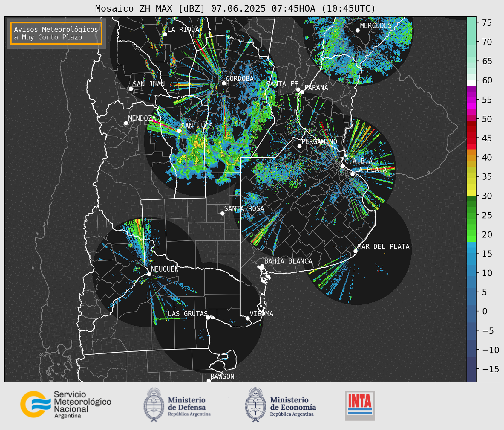The height and width of the screenshot is (430, 504).
Task: Select the CORDOBA city marker dot
Action: 224,83
